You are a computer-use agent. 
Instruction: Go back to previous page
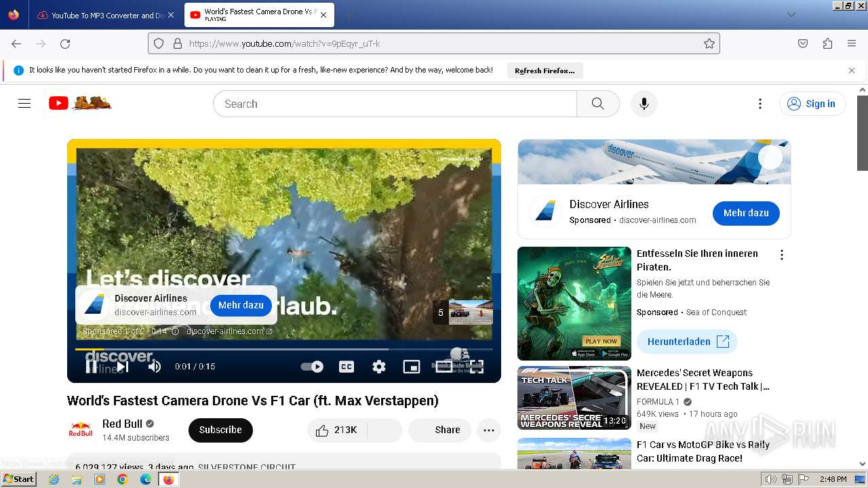(16, 43)
